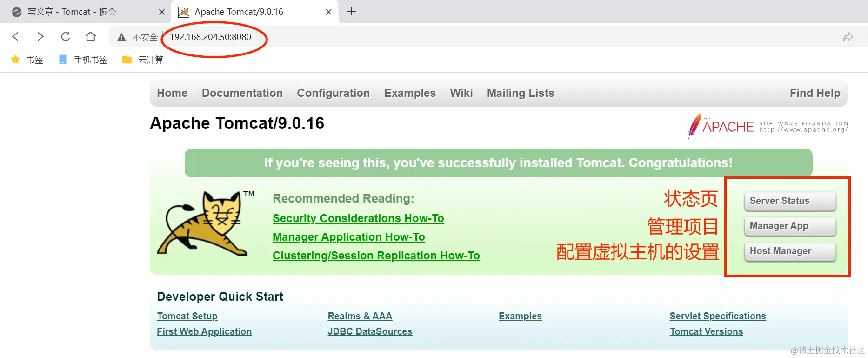868x358 pixels.
Task: Open Find Help in the navigation bar
Action: pyautogui.click(x=815, y=93)
